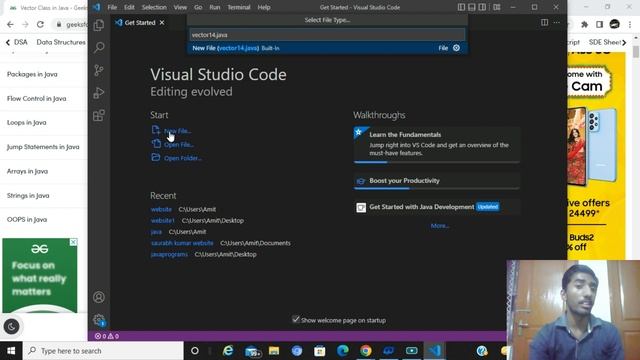Open the File menu
640x360 pixels.
pos(112,7)
